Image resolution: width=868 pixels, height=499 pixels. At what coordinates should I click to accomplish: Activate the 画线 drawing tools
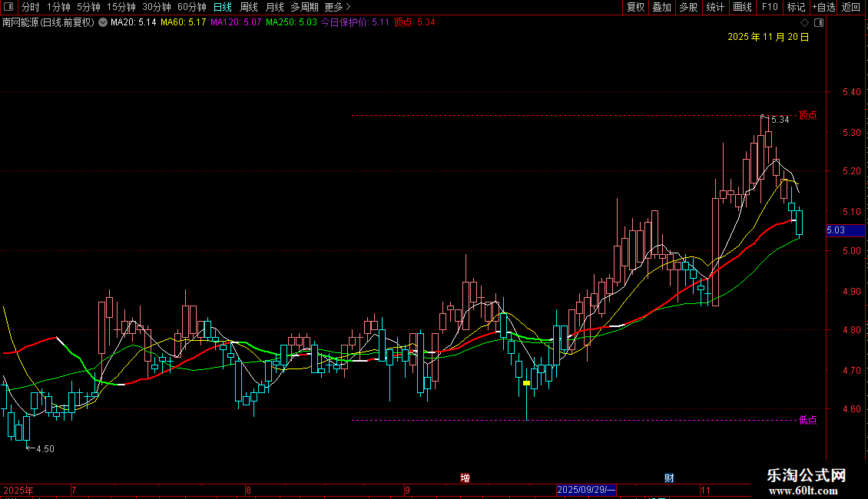coord(742,7)
